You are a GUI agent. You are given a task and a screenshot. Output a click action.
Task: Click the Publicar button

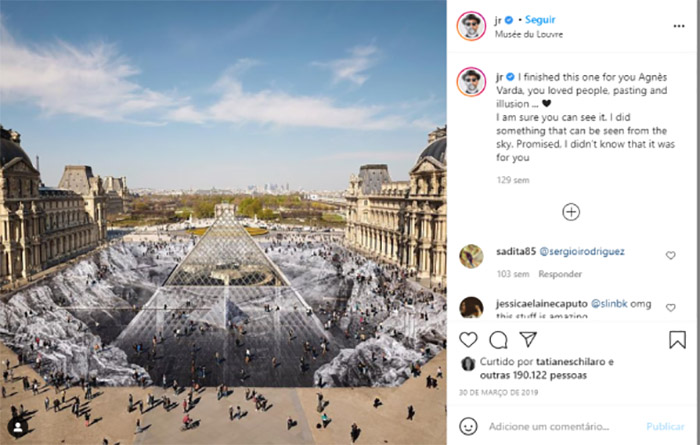coord(665,427)
